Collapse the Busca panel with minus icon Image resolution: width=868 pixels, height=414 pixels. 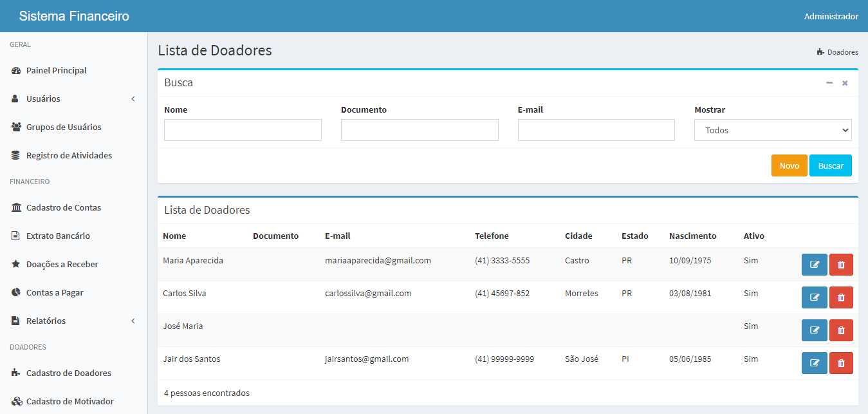point(829,83)
